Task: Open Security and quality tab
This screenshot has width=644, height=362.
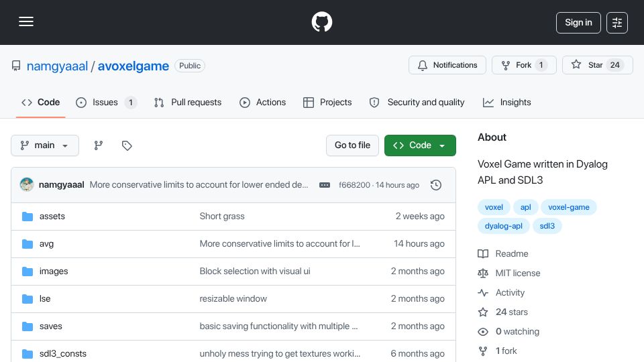Action: [417, 102]
